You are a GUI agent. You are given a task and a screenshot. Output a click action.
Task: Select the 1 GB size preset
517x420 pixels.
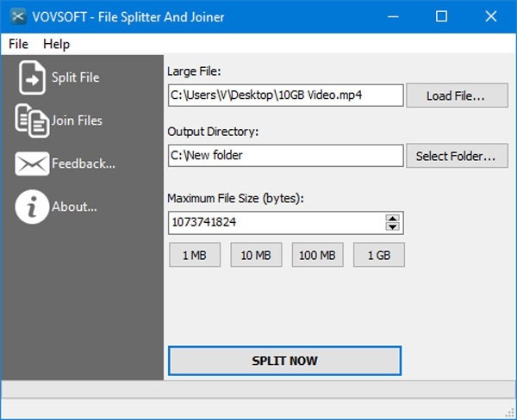click(377, 256)
